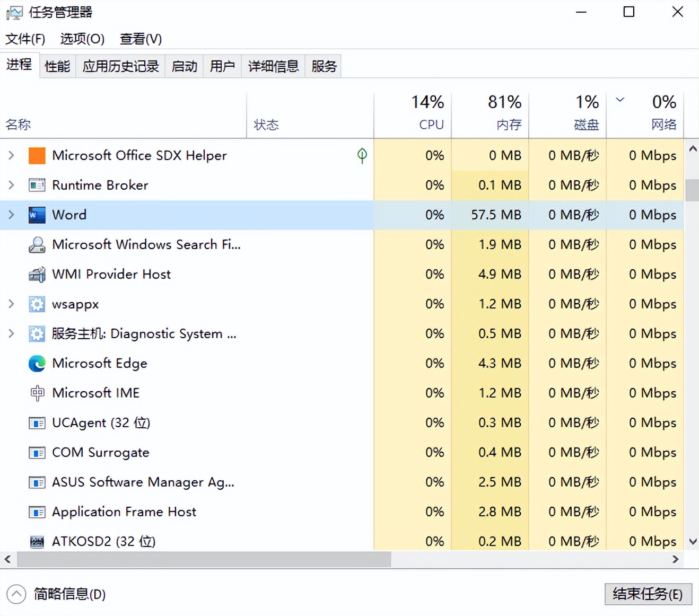Image resolution: width=699 pixels, height=616 pixels.
Task: Select the wsappx process name
Action: click(x=75, y=304)
